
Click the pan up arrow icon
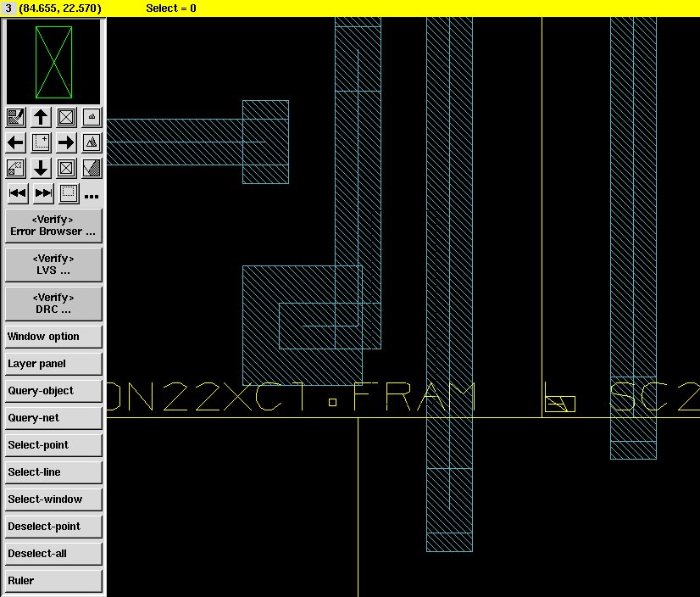click(41, 117)
